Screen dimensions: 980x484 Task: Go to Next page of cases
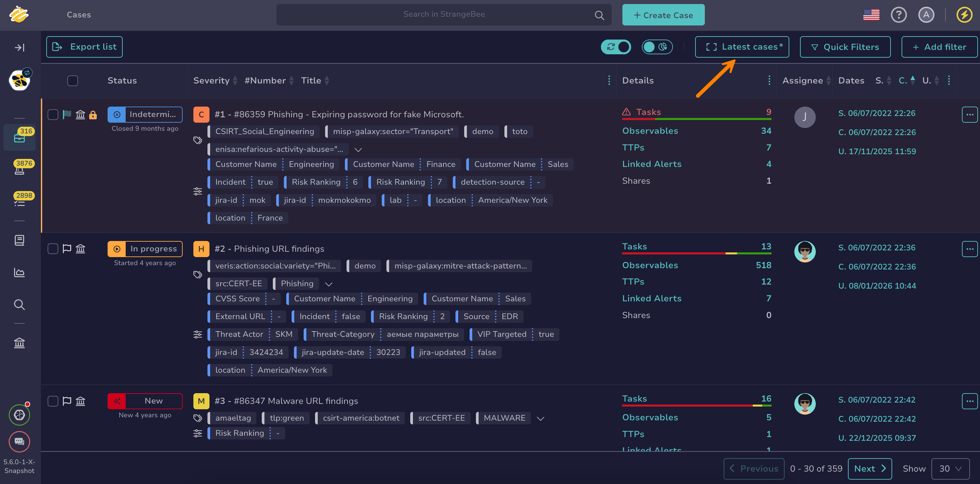point(870,469)
